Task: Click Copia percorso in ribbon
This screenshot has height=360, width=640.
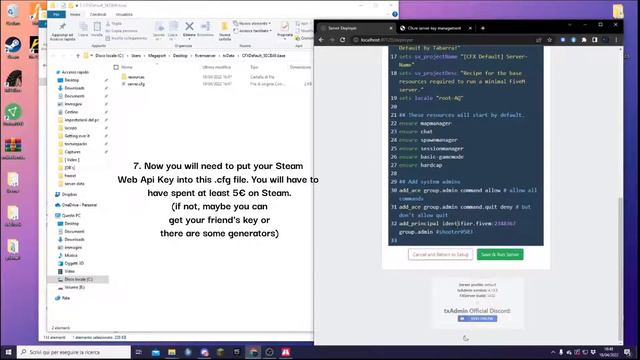Action: pos(122,31)
